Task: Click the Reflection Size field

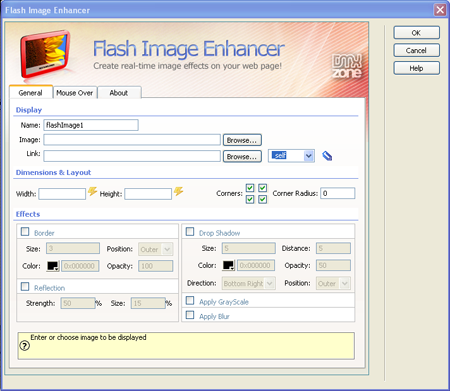Action: 148,303
